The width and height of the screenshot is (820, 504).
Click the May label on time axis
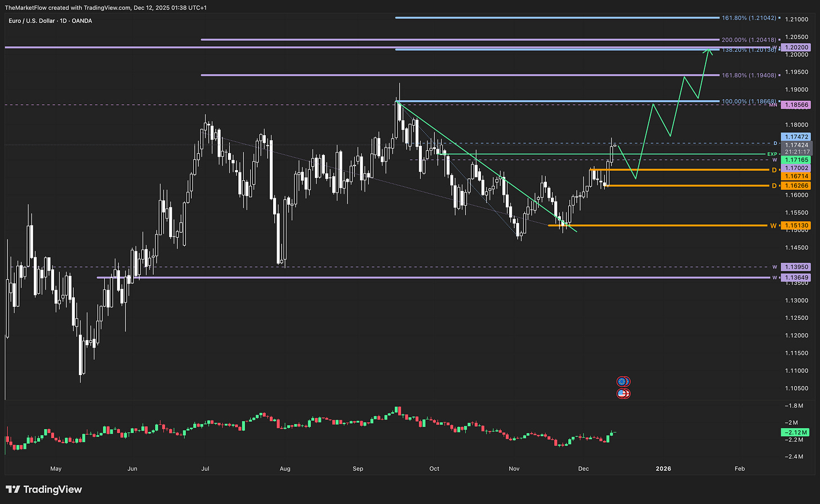coord(56,469)
